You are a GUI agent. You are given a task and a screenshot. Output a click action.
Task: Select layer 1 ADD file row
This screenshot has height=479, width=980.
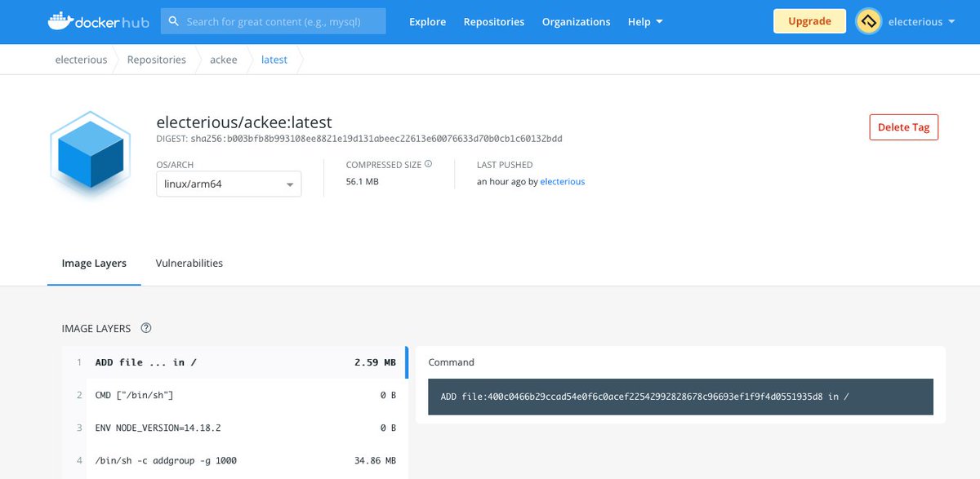click(235, 362)
